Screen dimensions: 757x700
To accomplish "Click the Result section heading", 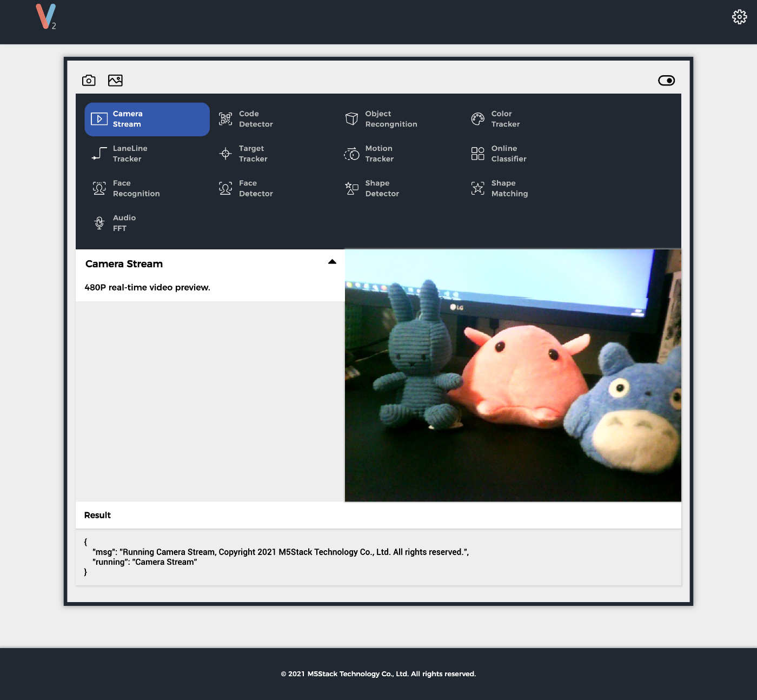I will tap(97, 515).
